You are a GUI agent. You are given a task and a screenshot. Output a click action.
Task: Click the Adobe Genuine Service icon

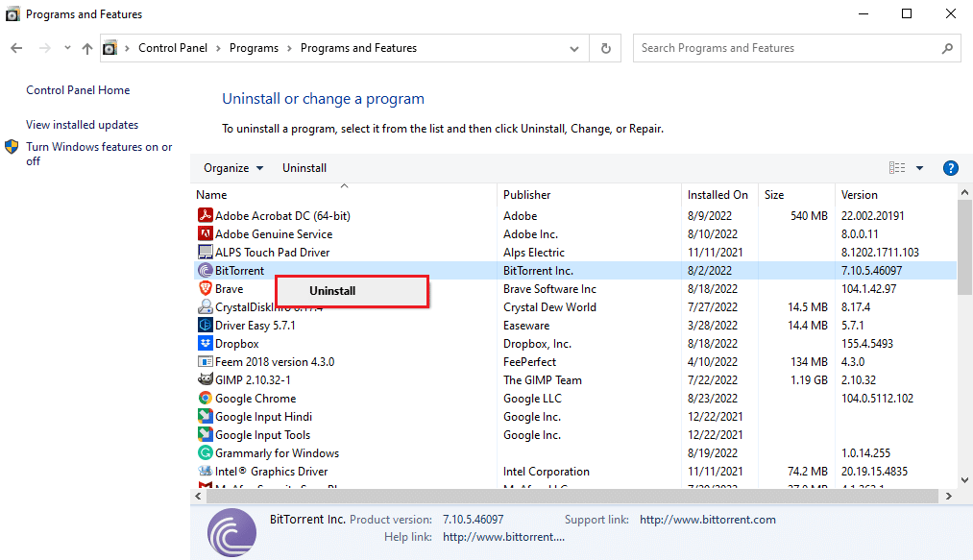coord(205,233)
